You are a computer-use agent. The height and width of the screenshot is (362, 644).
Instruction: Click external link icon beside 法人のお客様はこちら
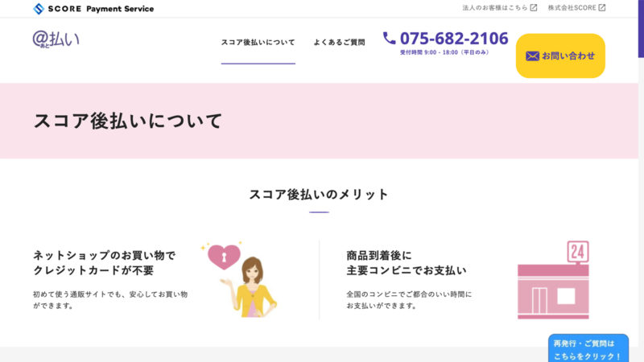(534, 7)
